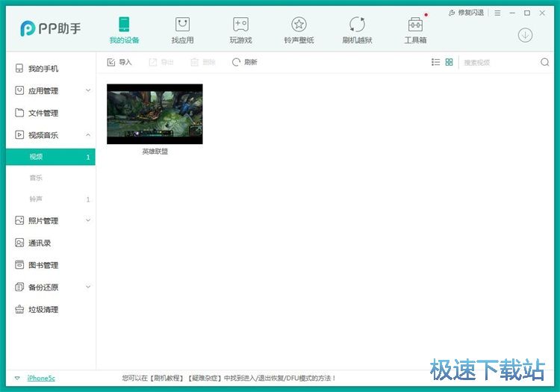The height and width of the screenshot is (392, 560).
Task: Click the 刷新 circular arrow icon
Action: pos(236,62)
